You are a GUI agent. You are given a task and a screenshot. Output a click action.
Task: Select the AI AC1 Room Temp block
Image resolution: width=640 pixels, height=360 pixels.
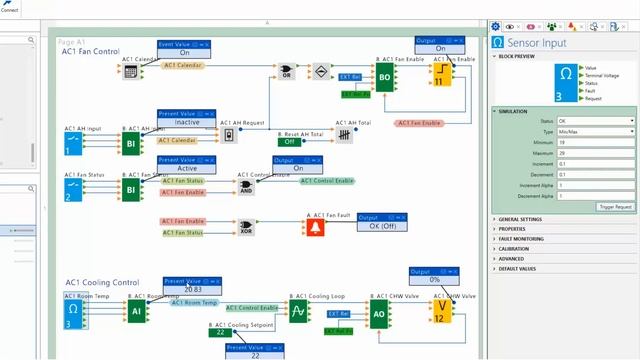[136, 311]
